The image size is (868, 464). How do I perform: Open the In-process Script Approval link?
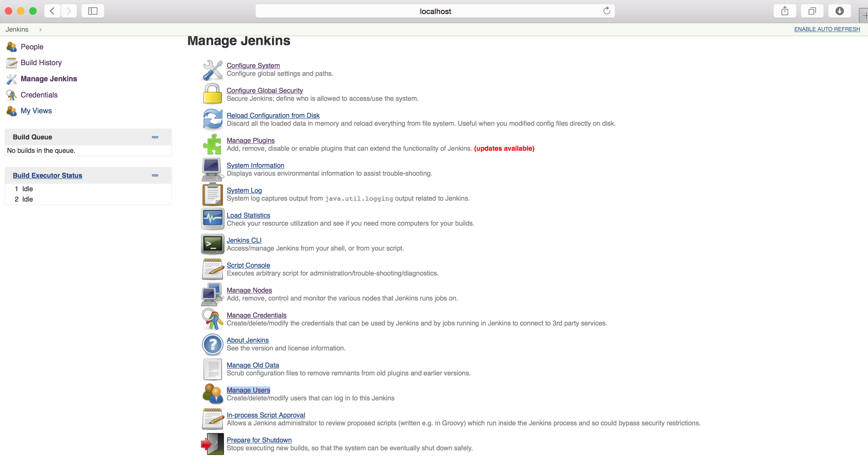(266, 415)
